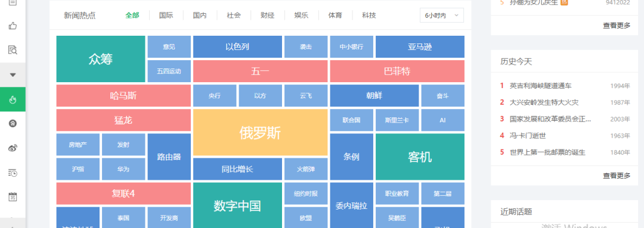Switch to the 国际 tab
This screenshot has height=228, width=644.
(x=166, y=15)
